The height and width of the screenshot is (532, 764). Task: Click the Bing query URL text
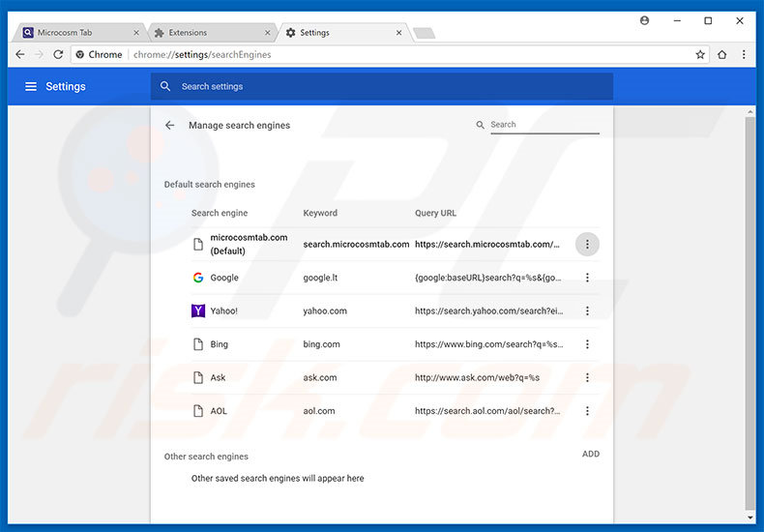(488, 344)
